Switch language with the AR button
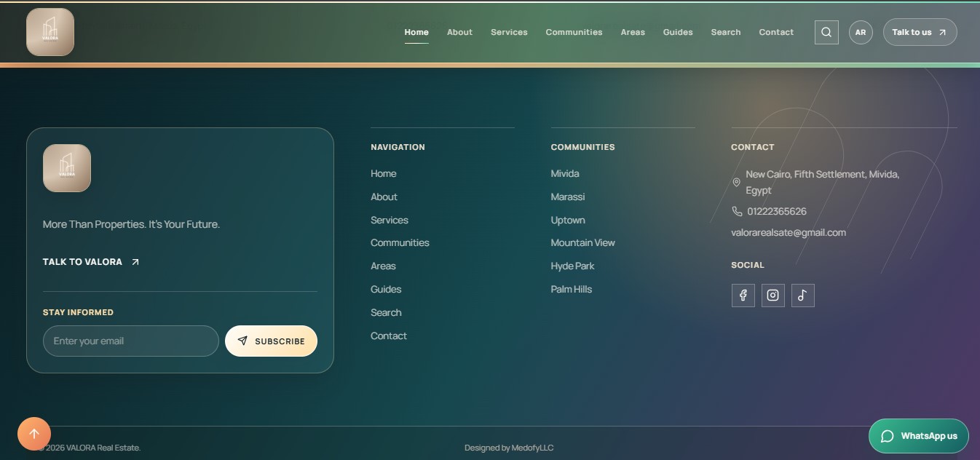This screenshot has width=980, height=460. (x=861, y=32)
